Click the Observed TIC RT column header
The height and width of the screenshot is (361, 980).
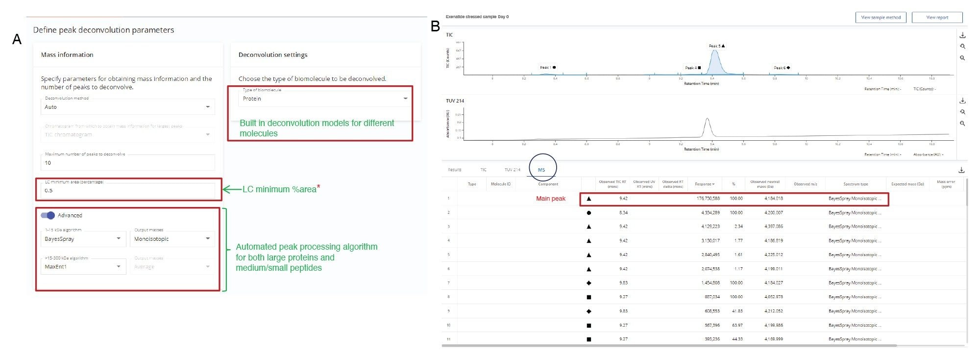click(x=612, y=184)
